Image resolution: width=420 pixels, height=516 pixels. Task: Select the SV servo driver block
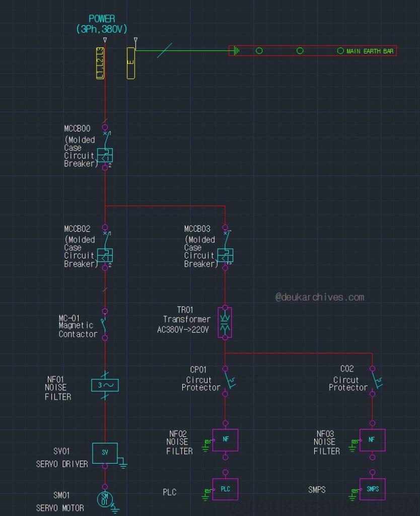coord(105,453)
